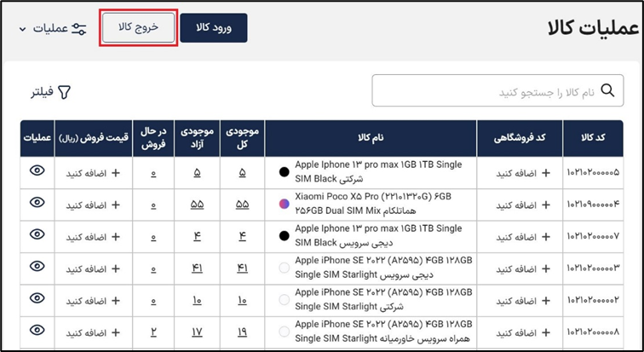This screenshot has height=352, width=644.
Task: Add sale price for Xiaomi Poco X5 Pro
Action: [x=93, y=205]
